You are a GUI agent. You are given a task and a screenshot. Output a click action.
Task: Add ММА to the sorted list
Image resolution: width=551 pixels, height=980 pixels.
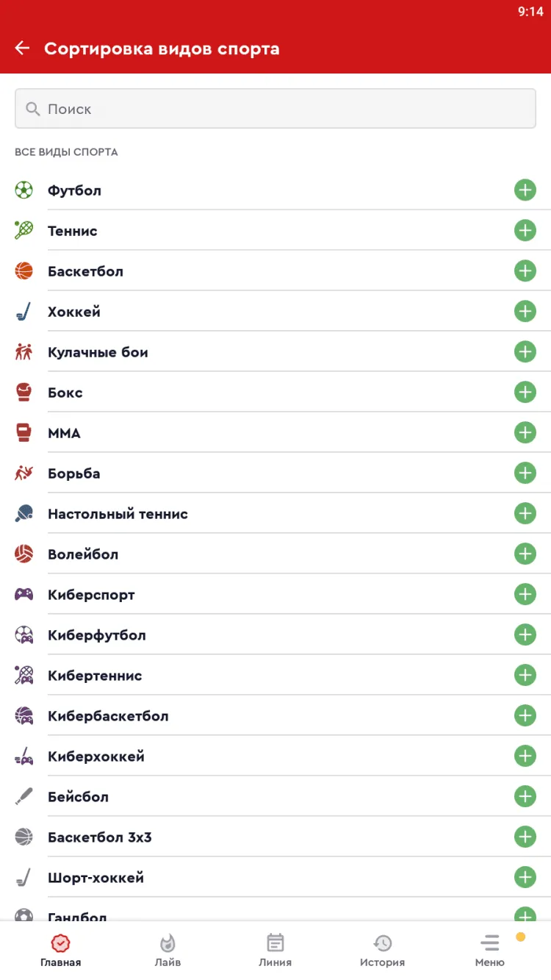(525, 433)
